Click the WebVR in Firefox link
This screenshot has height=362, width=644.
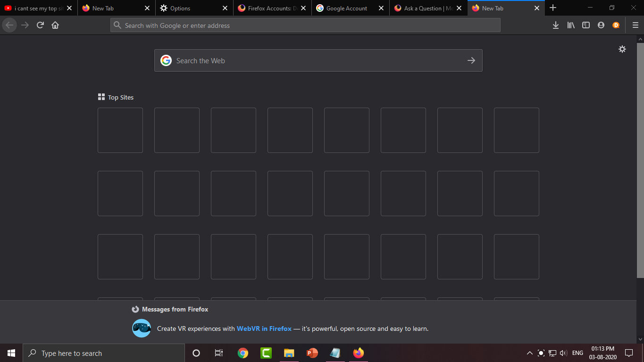point(264,328)
